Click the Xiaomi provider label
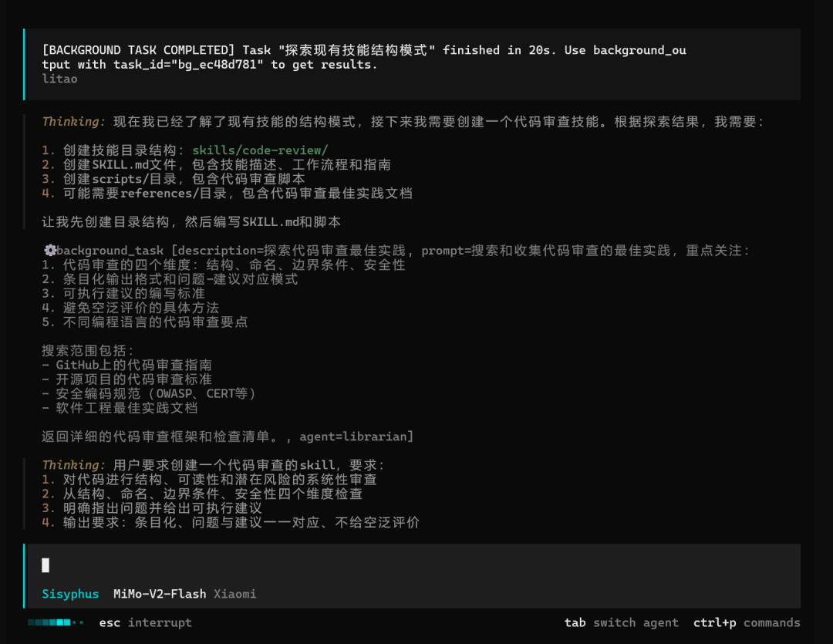 (x=234, y=594)
